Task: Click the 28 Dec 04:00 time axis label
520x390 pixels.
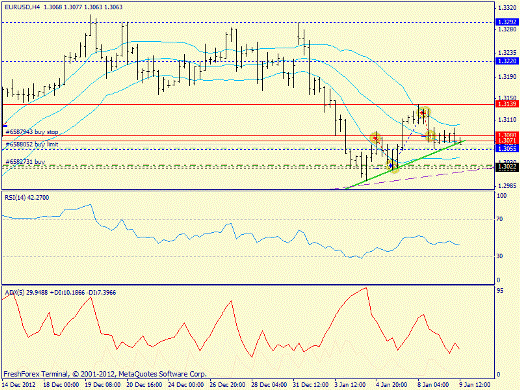Action: pos(269,384)
